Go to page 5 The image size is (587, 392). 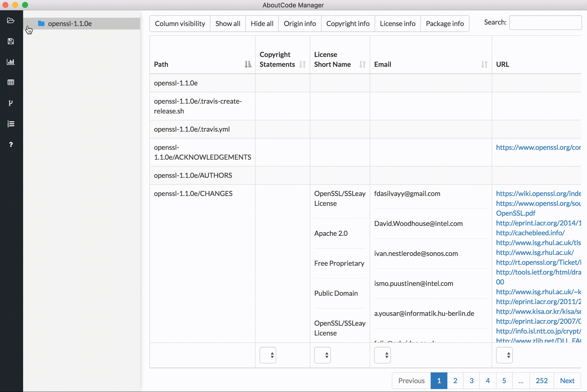(x=504, y=381)
